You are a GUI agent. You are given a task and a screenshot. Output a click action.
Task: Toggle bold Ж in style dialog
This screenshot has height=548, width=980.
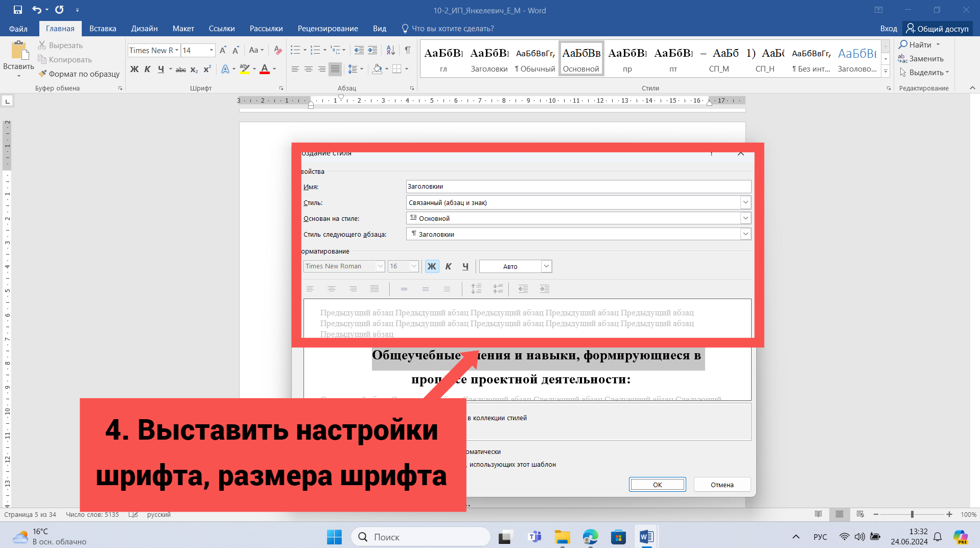(x=432, y=266)
